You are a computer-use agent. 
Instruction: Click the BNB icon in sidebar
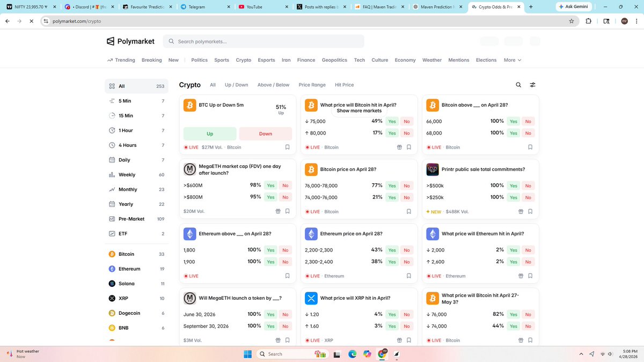tap(112, 328)
